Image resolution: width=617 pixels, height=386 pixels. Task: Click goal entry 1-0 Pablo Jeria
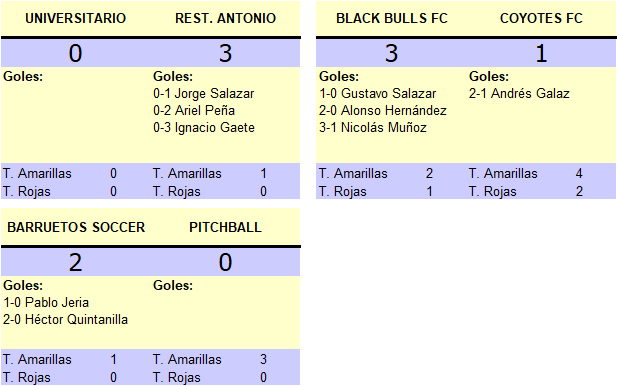pos(46,303)
